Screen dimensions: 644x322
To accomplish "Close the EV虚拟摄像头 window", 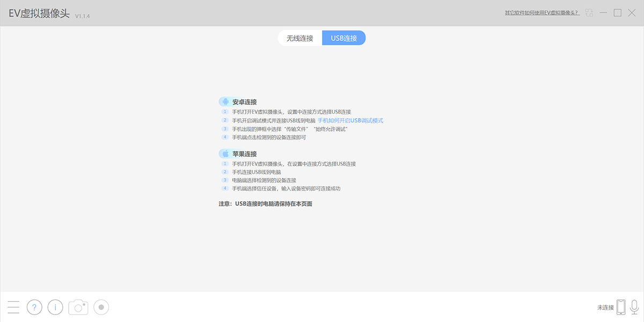I will [632, 13].
